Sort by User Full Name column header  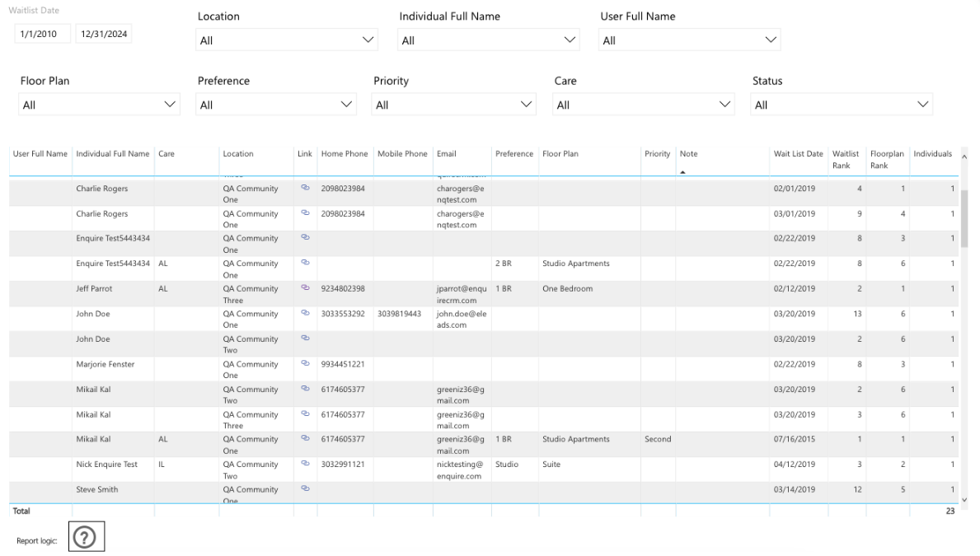(x=40, y=154)
